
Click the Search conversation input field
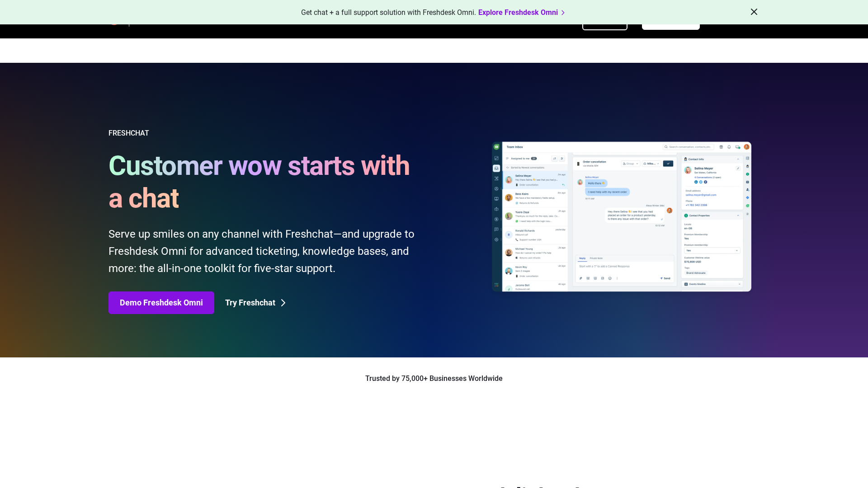coord(689,147)
